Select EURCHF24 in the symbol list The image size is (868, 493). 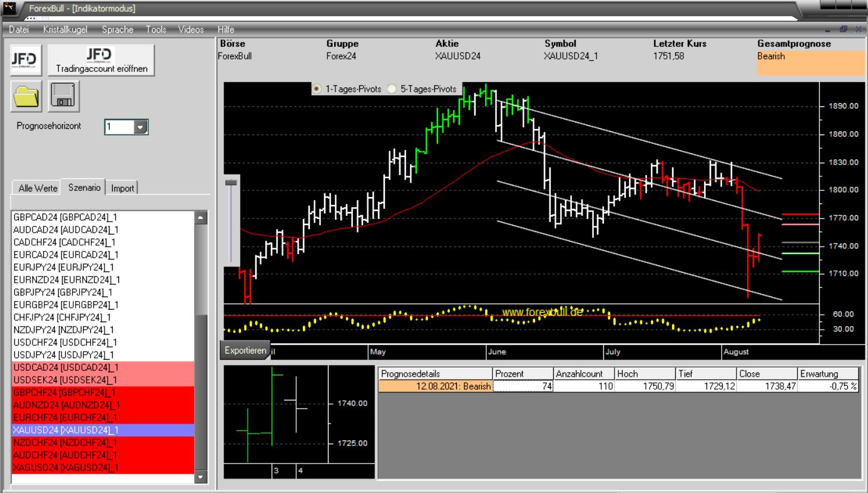tap(103, 417)
